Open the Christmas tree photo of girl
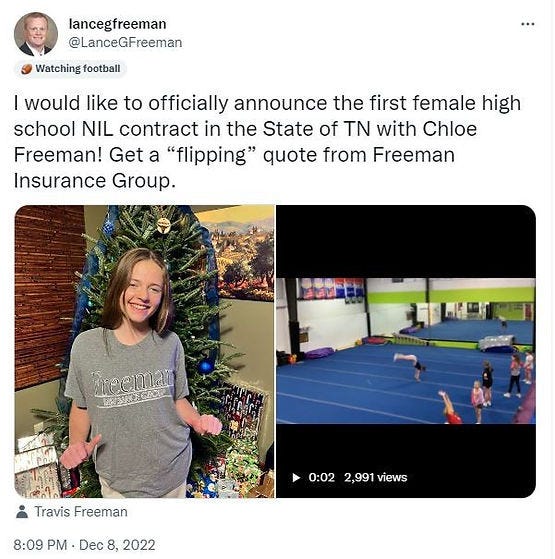This screenshot has width=555, height=559. [x=144, y=351]
